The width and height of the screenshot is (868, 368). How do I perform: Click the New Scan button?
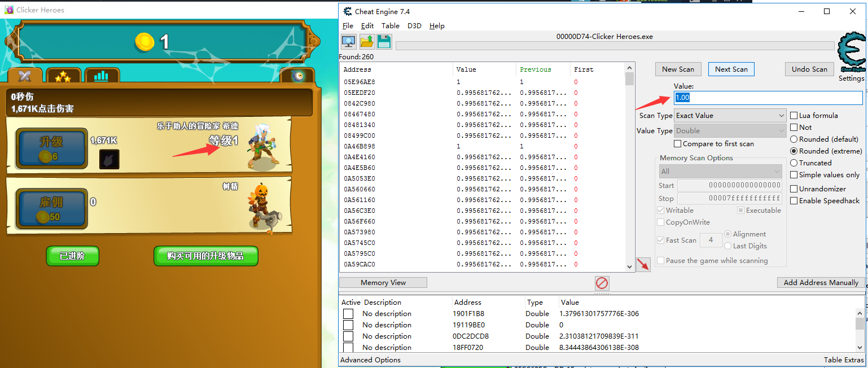[678, 69]
